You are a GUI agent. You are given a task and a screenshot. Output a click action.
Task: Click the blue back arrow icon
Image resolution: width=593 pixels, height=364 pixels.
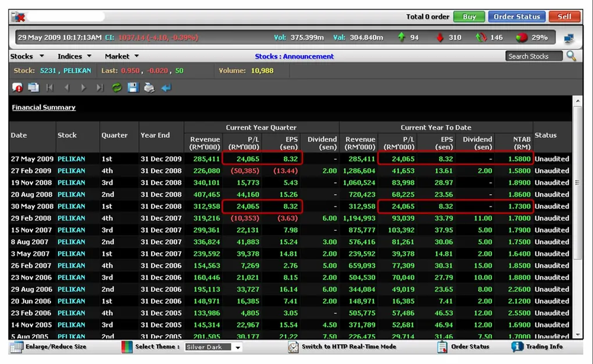tap(166, 88)
